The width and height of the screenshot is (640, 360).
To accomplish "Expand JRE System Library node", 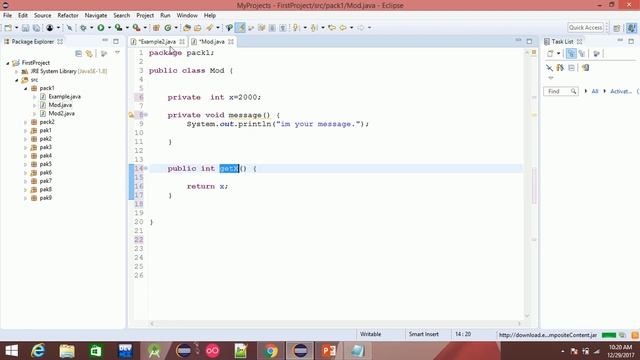I will click(x=16, y=71).
